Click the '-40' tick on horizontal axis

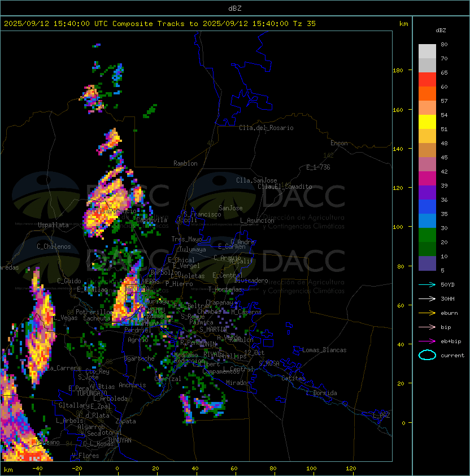[x=37, y=469]
